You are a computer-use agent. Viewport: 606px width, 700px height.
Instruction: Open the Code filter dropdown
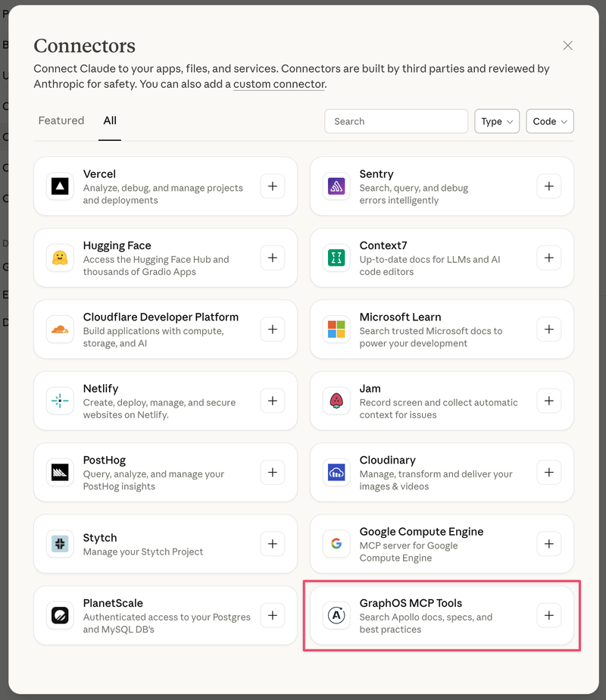point(550,121)
